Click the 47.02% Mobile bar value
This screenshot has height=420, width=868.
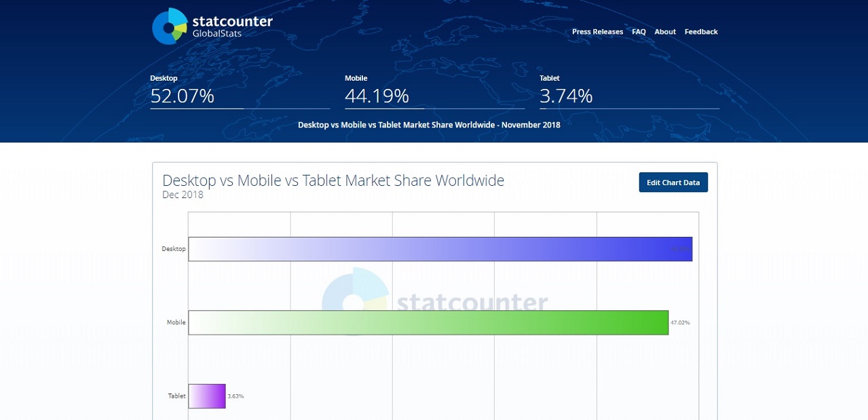click(680, 323)
